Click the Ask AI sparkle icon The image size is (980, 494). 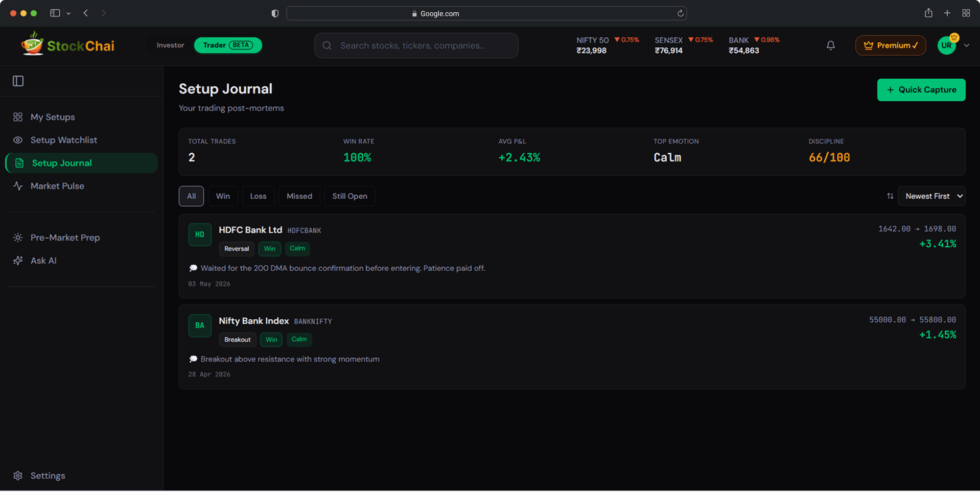point(18,261)
